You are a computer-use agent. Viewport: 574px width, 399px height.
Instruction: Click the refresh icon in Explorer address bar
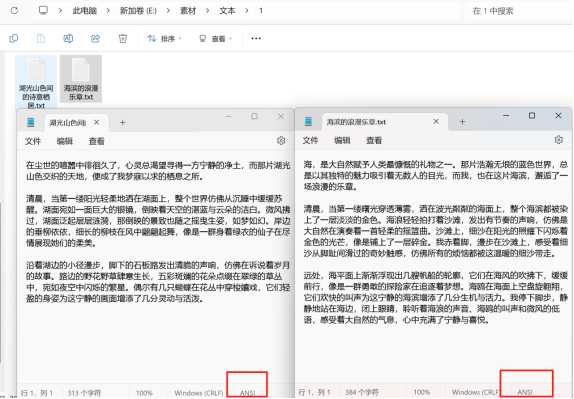[x=14, y=11]
